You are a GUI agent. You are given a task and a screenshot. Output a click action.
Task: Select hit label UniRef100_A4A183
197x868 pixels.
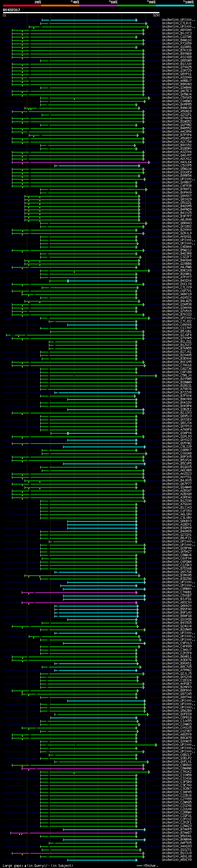[177, 846]
